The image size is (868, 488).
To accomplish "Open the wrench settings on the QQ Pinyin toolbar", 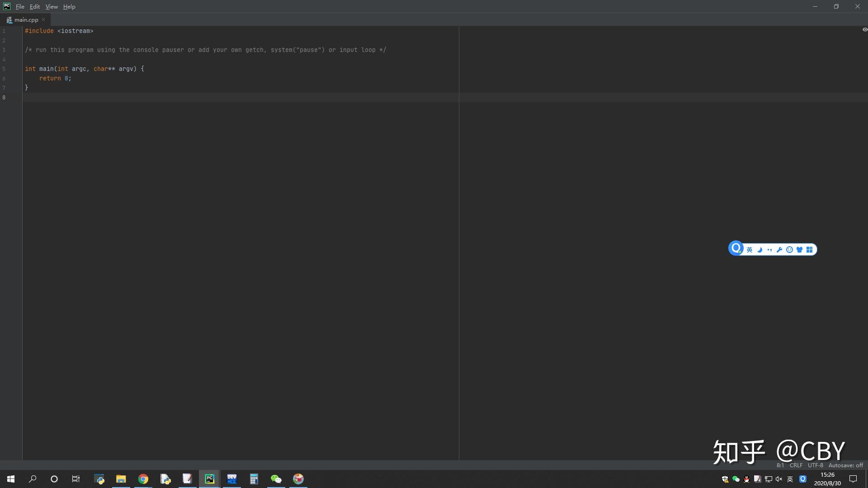I will click(x=779, y=249).
